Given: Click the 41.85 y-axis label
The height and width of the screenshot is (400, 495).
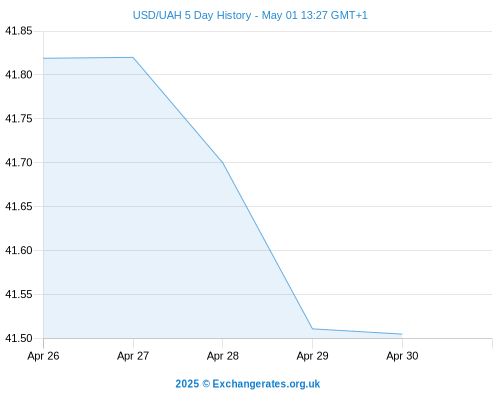Looking at the screenshot, I should point(19,31).
